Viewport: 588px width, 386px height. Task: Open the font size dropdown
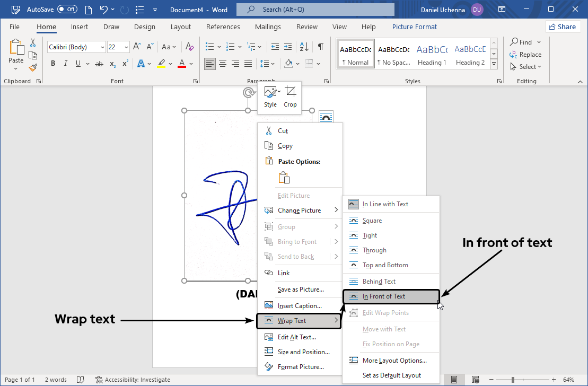click(127, 47)
